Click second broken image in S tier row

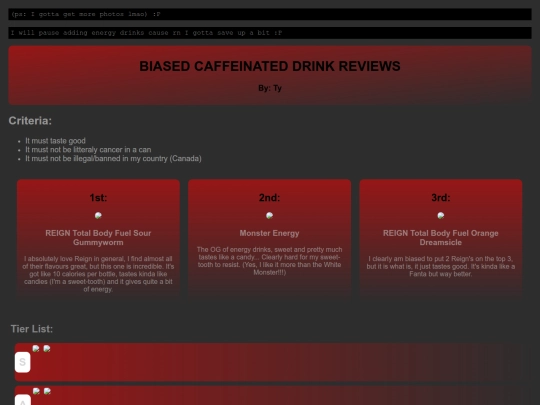click(47, 349)
